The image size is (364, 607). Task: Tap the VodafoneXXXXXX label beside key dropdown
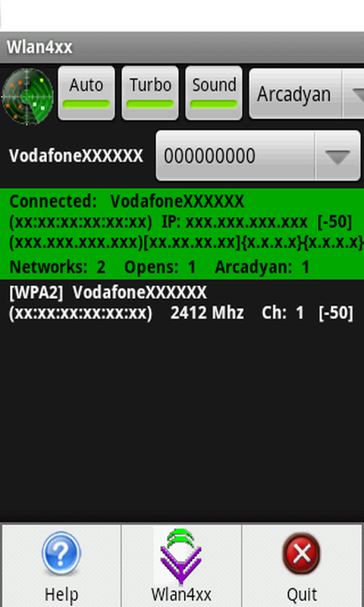76,156
